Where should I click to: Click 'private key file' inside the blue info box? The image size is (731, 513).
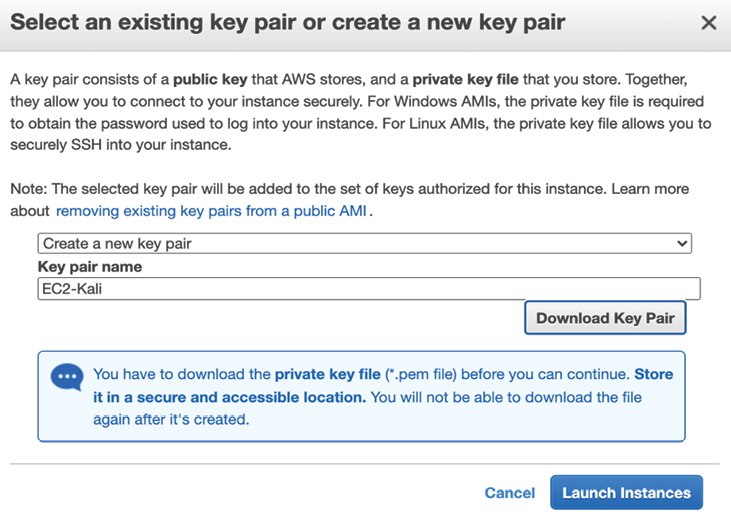pyautogui.click(x=328, y=374)
